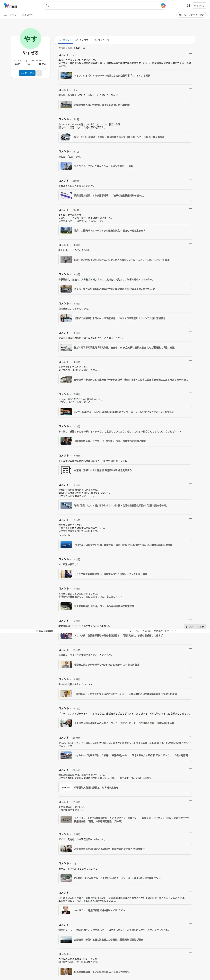Open the 米海兵隊無人機 article thumbnail
210x980 pixels.
click(66, 105)
